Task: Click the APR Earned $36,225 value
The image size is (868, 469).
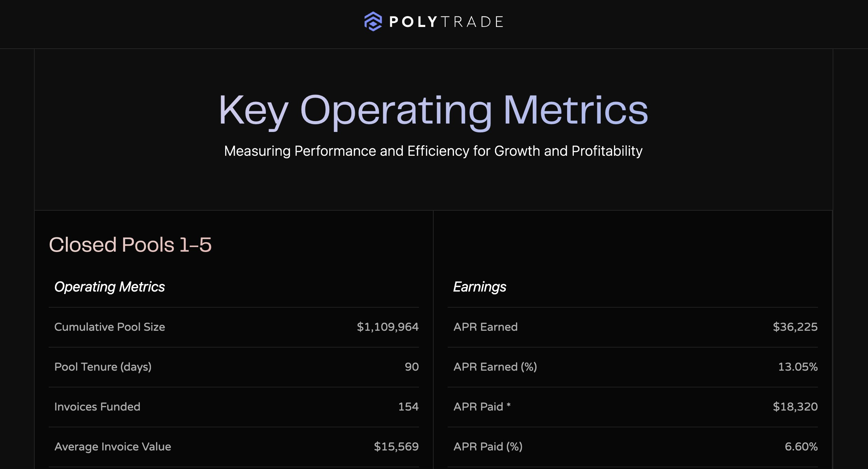Action: (795, 327)
